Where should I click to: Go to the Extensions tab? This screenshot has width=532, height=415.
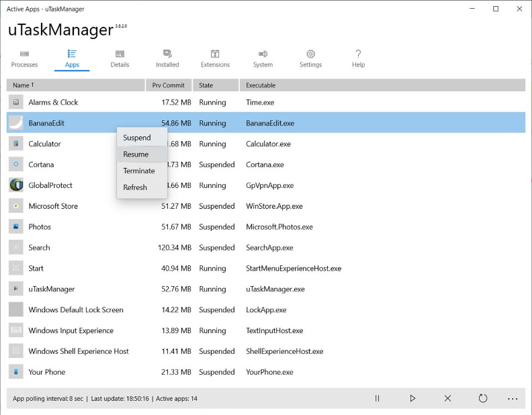pos(215,59)
